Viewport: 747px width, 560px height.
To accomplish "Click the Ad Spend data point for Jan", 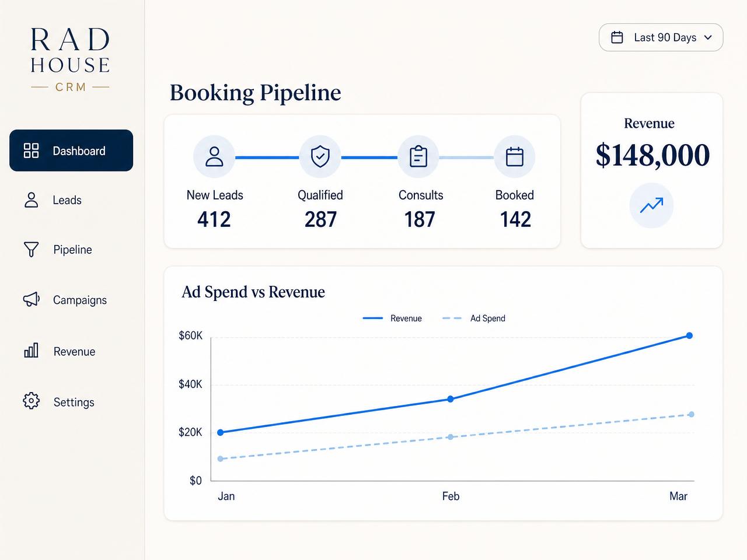I will (221, 459).
